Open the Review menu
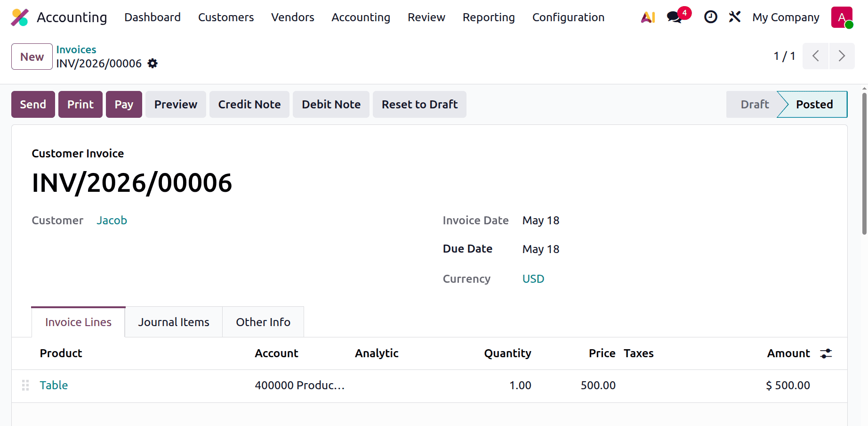Image resolution: width=868 pixels, height=426 pixels. tap(426, 17)
